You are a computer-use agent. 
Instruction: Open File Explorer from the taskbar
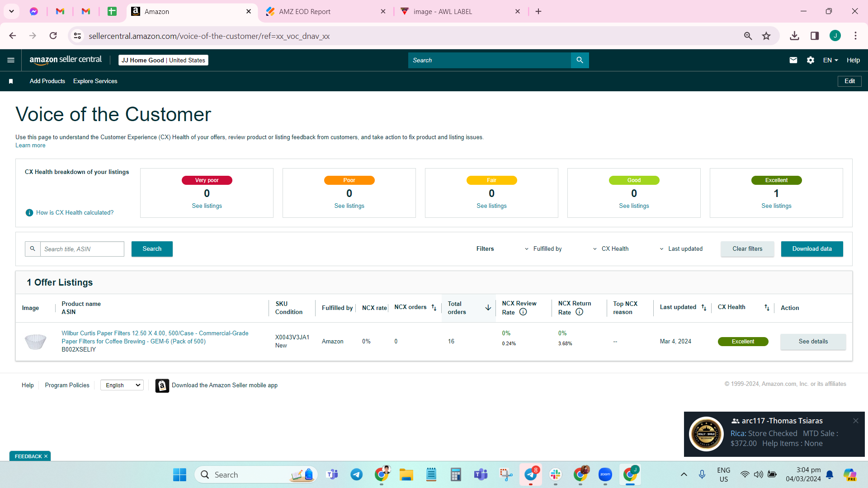point(406,474)
